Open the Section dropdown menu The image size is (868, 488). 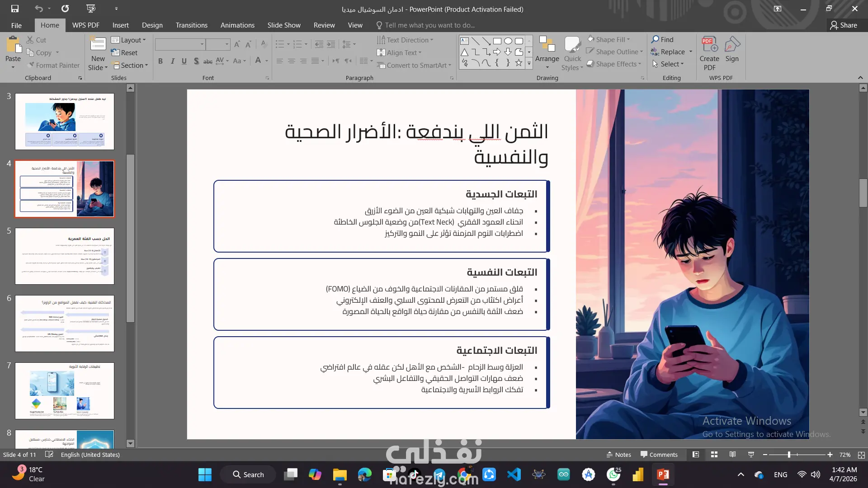(131, 65)
